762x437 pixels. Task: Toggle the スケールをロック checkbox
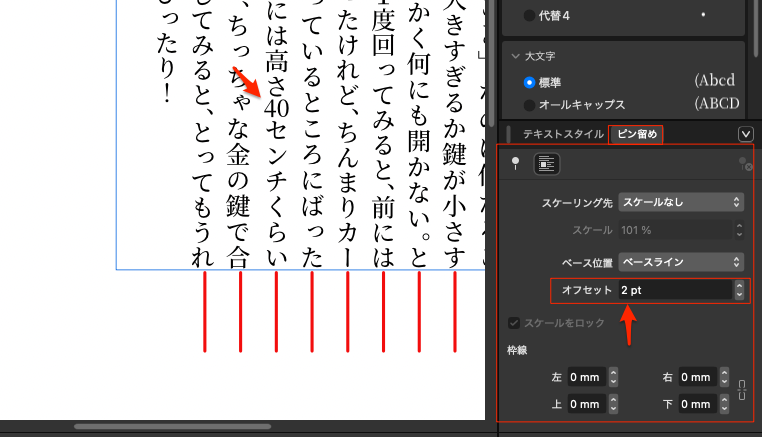click(x=515, y=323)
